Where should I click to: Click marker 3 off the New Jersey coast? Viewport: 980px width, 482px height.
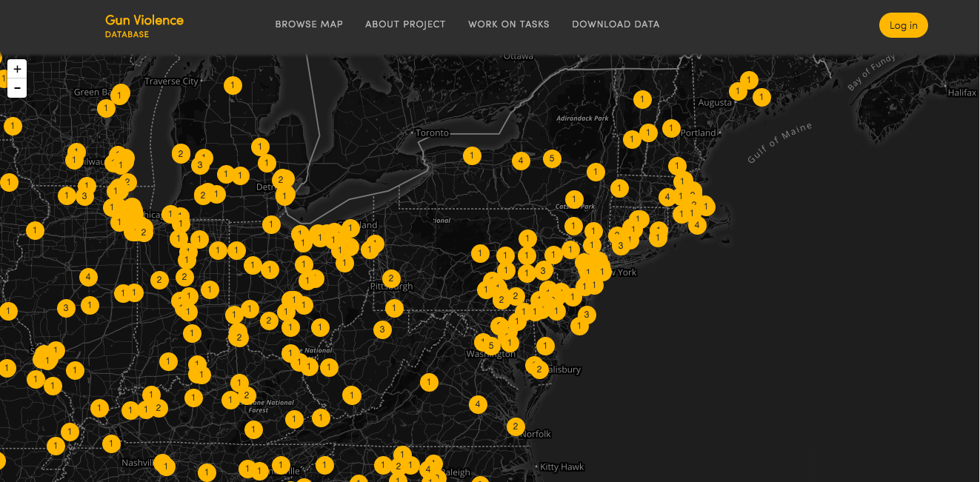[x=586, y=315]
